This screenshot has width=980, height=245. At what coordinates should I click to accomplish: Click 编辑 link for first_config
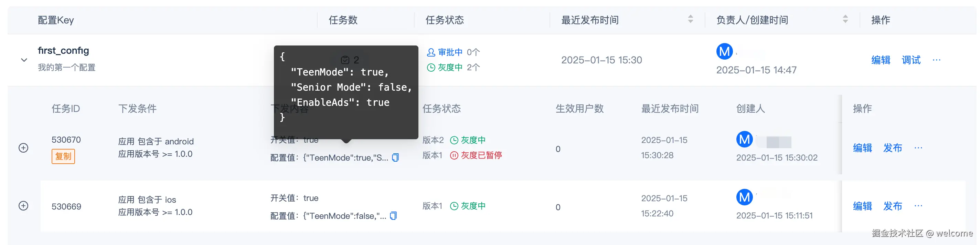[x=881, y=60]
